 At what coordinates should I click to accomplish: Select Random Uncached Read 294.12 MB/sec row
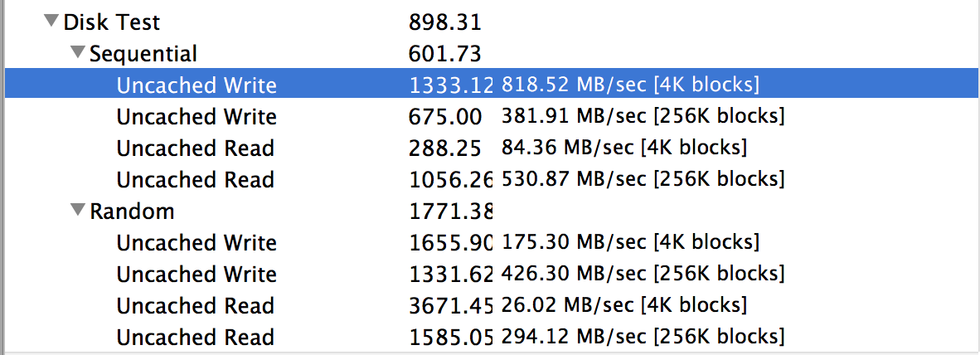pyautogui.click(x=492, y=338)
